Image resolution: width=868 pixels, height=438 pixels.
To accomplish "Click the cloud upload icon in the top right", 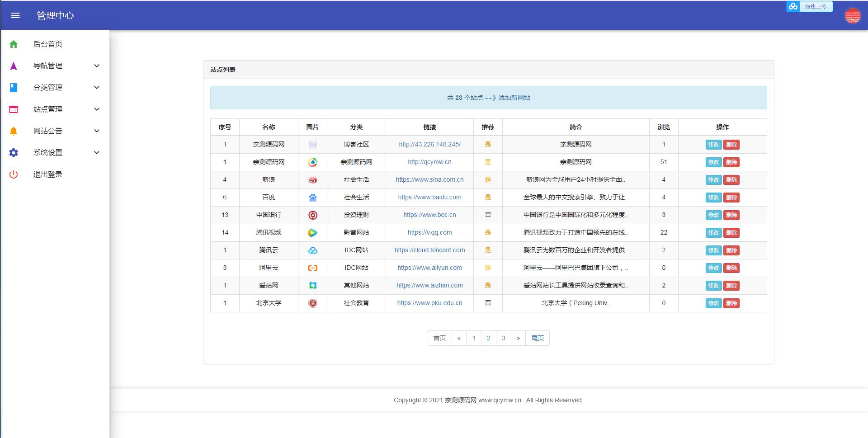I will point(793,6).
